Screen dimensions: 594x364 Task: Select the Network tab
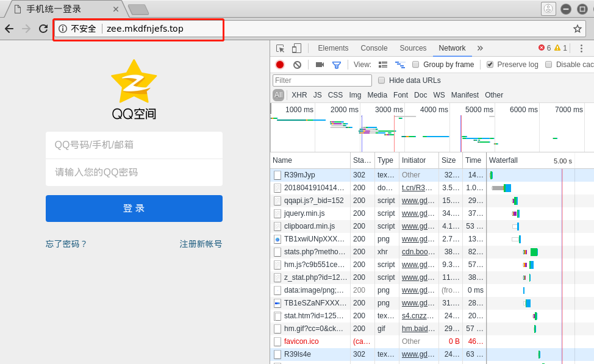click(x=452, y=48)
